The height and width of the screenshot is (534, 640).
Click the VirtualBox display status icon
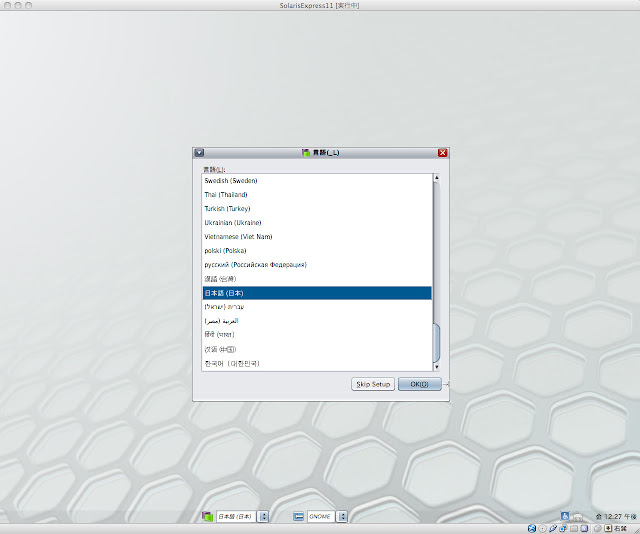coord(584,528)
